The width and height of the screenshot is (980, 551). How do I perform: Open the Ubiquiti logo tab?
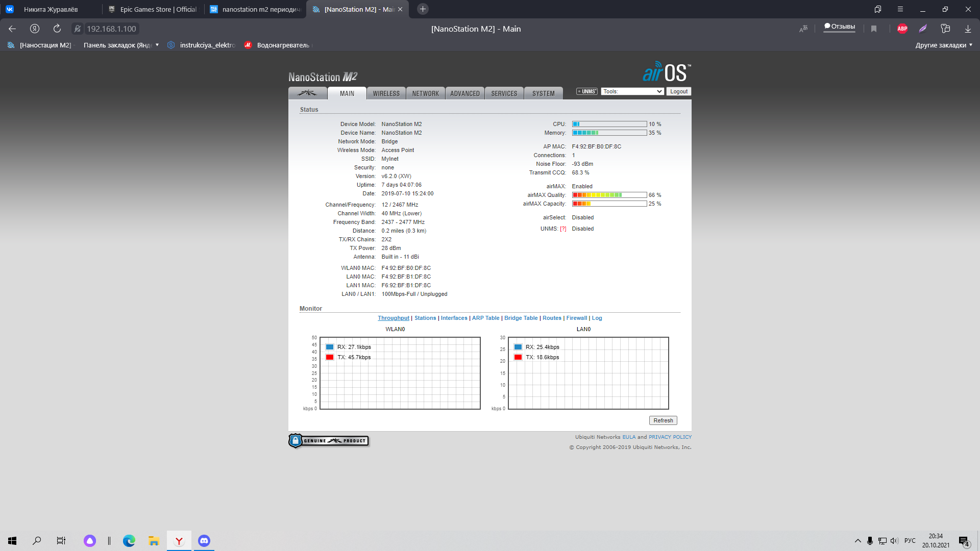pyautogui.click(x=307, y=93)
